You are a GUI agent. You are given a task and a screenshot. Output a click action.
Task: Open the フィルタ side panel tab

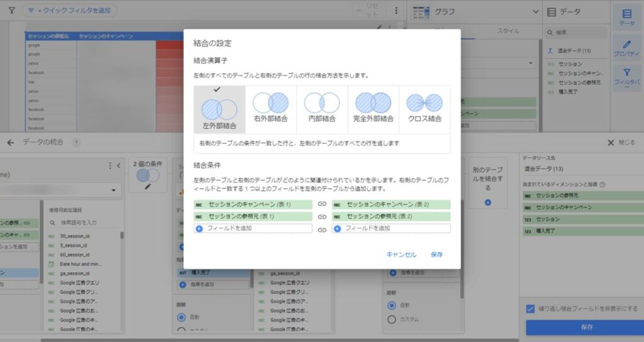pos(627,77)
